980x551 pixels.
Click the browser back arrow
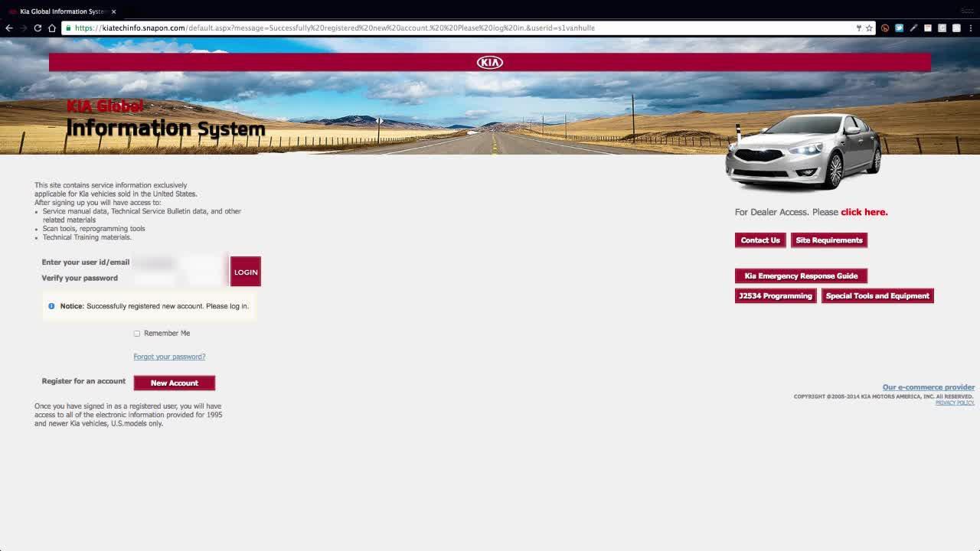[9, 28]
